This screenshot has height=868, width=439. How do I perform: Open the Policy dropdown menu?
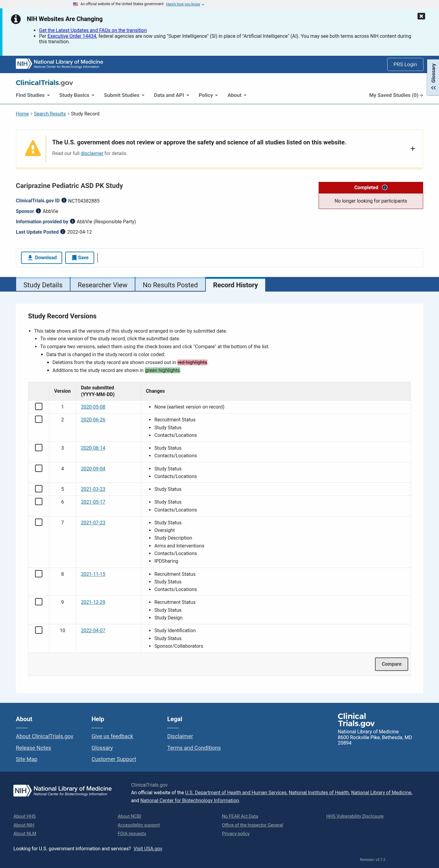pyautogui.click(x=208, y=95)
